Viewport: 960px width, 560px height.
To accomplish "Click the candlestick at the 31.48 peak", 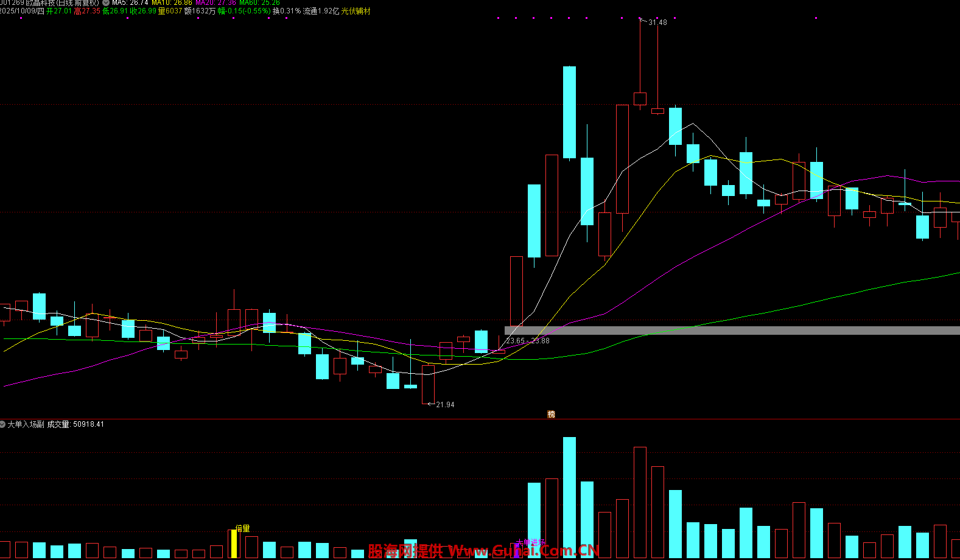I will [640, 99].
